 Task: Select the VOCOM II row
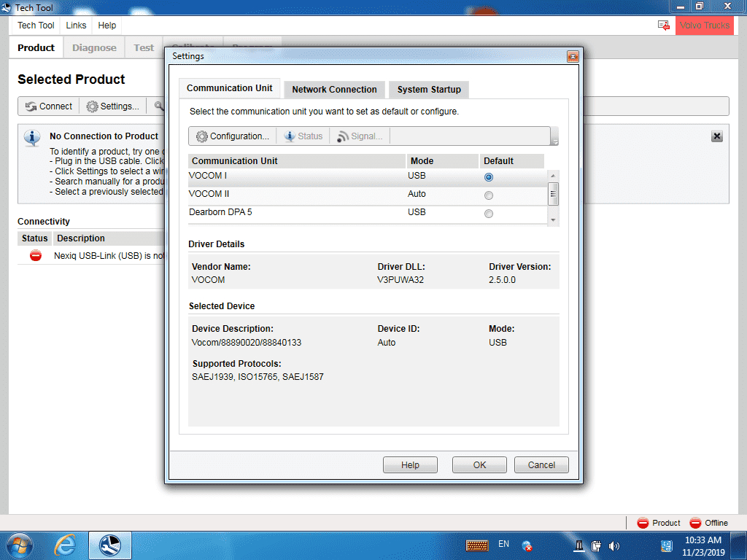(368, 195)
